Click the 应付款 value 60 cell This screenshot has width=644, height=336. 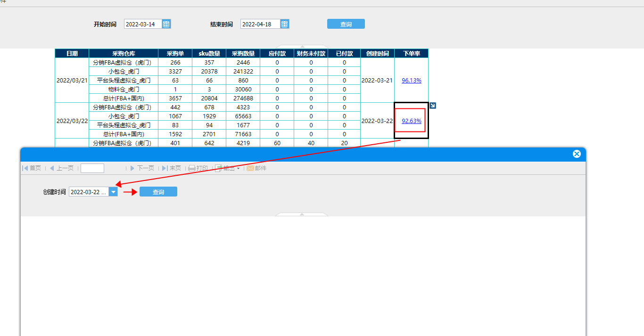click(x=277, y=143)
